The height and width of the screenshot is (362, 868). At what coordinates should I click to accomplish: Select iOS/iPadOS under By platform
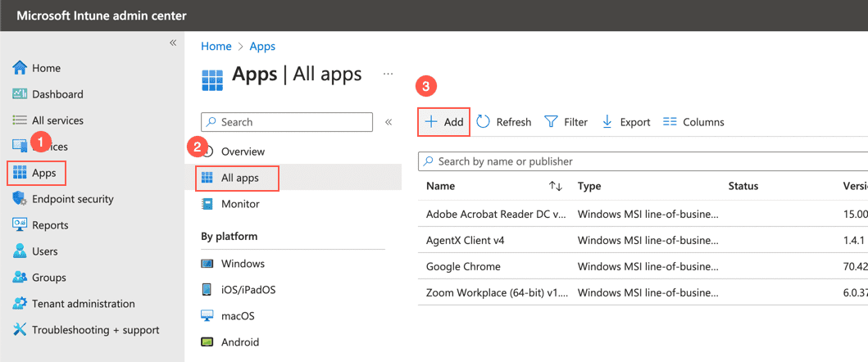(x=248, y=289)
